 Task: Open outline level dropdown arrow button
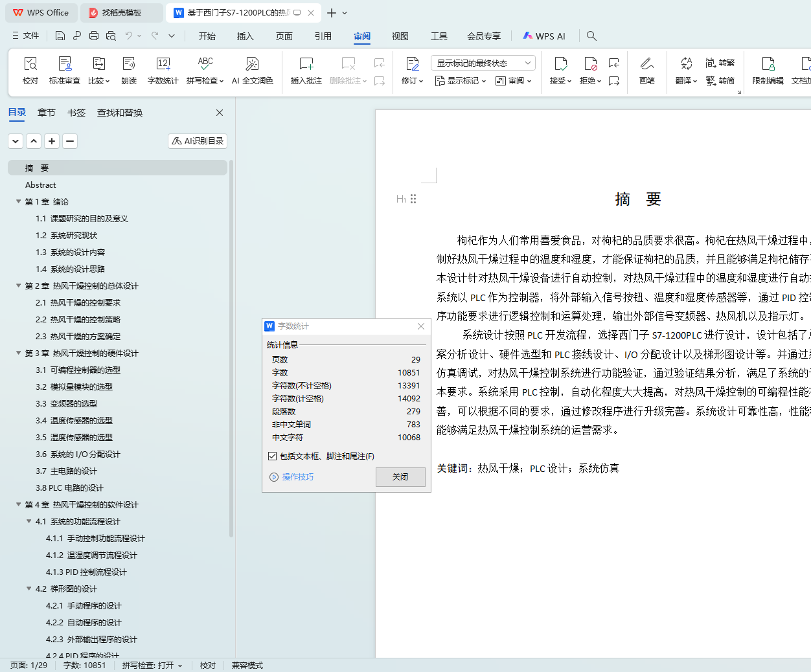pos(16,140)
